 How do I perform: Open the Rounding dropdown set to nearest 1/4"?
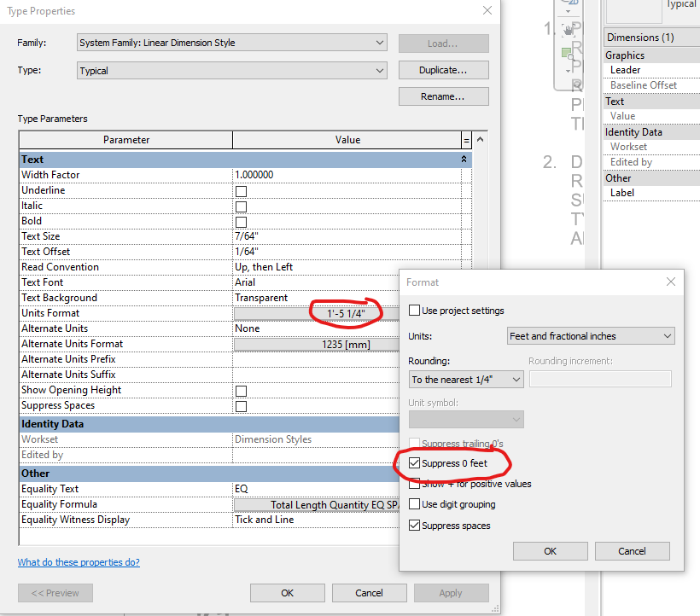tap(465, 378)
